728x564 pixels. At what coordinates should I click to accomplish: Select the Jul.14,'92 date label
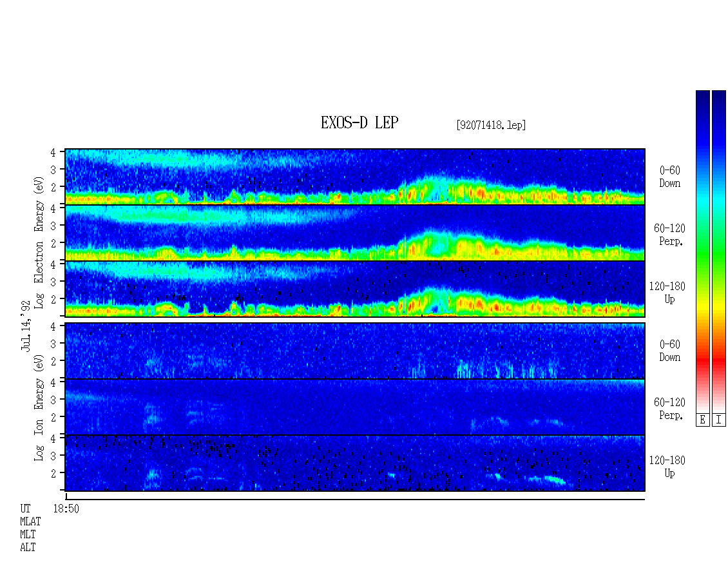tap(26, 326)
